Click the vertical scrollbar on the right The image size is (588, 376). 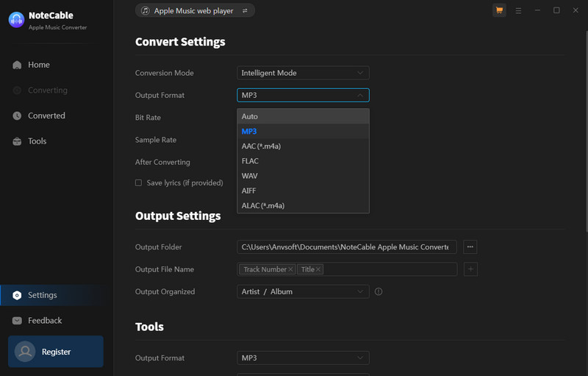(586, 131)
